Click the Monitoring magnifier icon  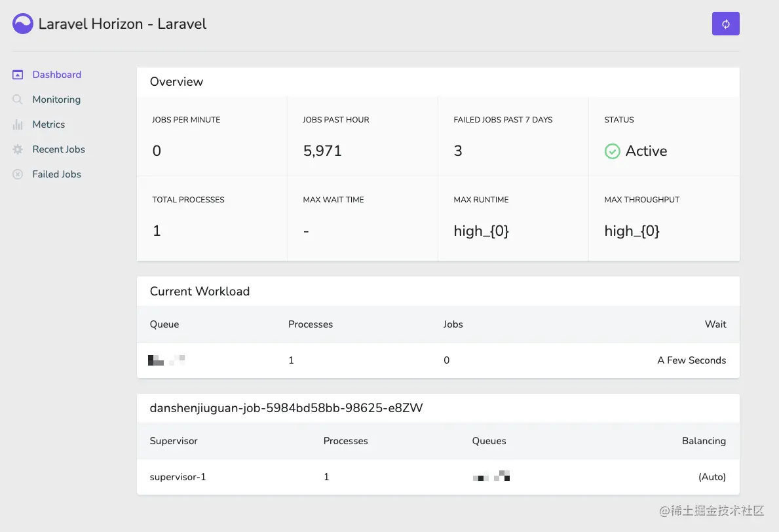pyautogui.click(x=18, y=100)
